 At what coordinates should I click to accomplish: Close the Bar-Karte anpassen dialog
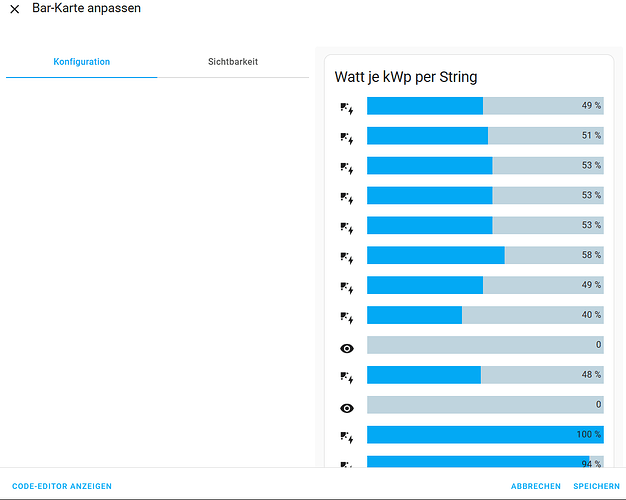pyautogui.click(x=15, y=9)
